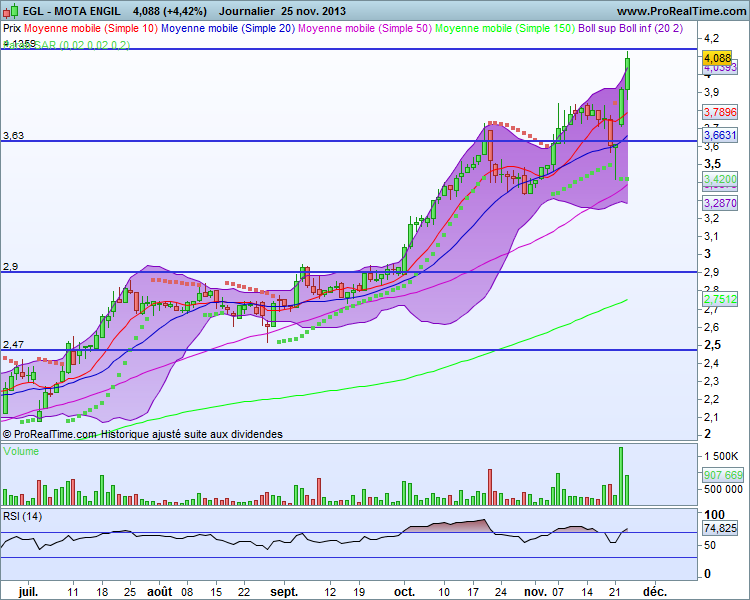The height and width of the screenshot is (600, 750).
Task: Click the Parab SAR (0.02 0.02 0.2) legend
Action: point(66,45)
